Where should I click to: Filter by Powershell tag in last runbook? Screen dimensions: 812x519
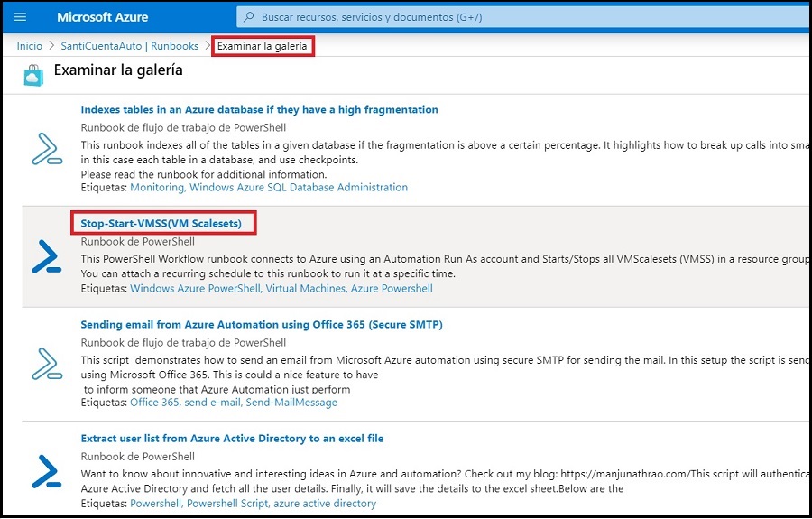(x=156, y=503)
